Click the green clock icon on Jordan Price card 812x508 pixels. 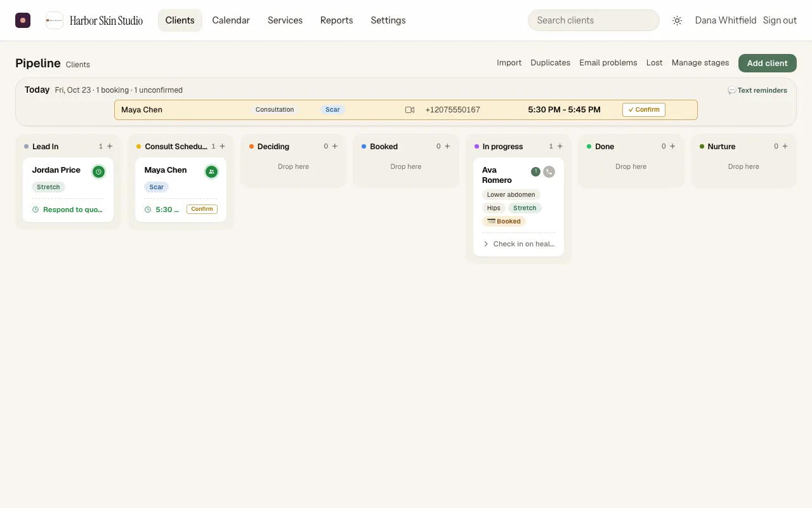(x=98, y=171)
